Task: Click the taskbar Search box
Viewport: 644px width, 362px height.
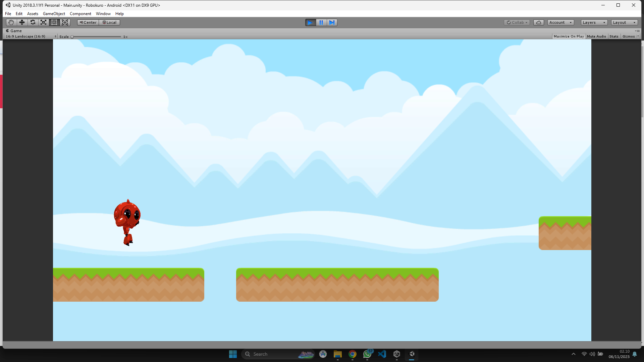Action: tap(278, 354)
